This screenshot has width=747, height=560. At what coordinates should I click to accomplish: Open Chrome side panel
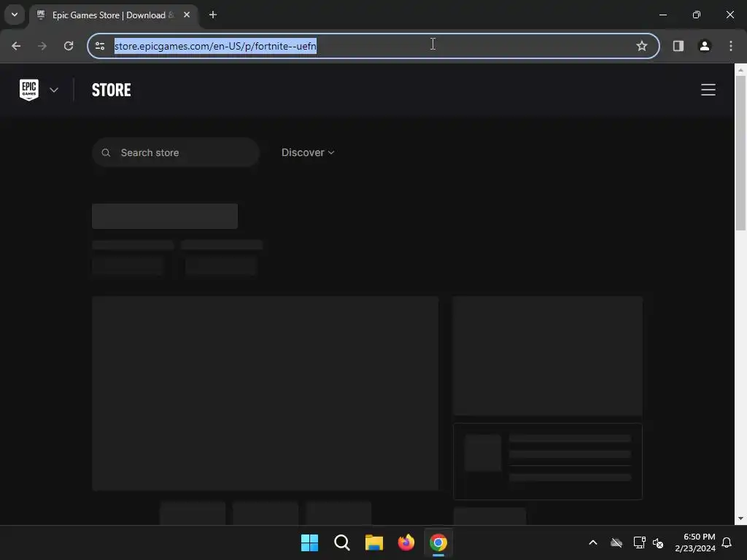pyautogui.click(x=678, y=46)
